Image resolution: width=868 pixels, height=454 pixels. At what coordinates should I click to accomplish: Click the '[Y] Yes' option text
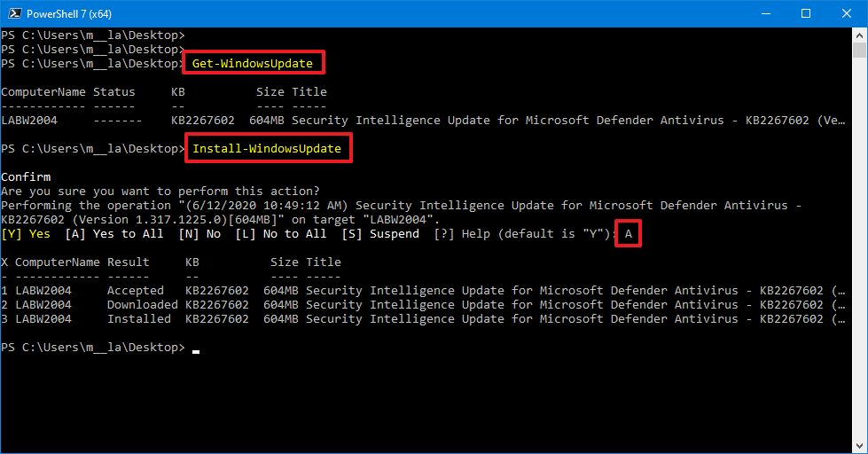[x=26, y=233]
